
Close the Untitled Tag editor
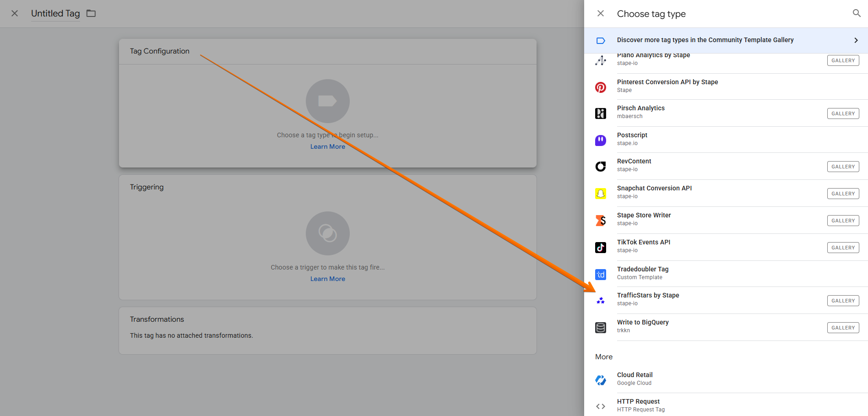15,13
